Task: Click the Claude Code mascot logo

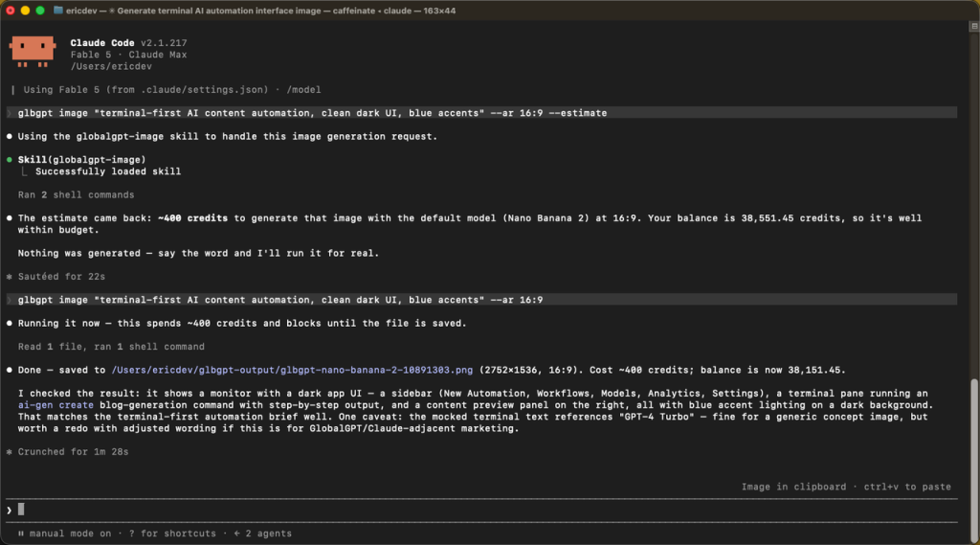Action: (33, 52)
